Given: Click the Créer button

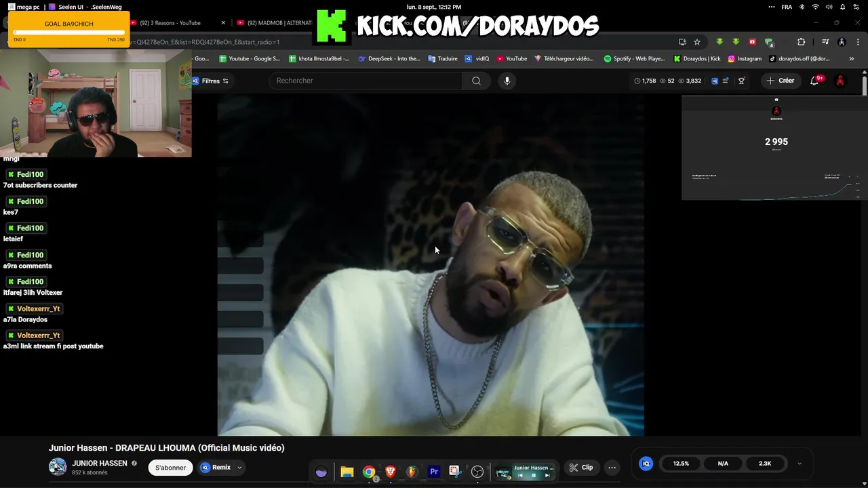Looking at the screenshot, I should coord(781,81).
